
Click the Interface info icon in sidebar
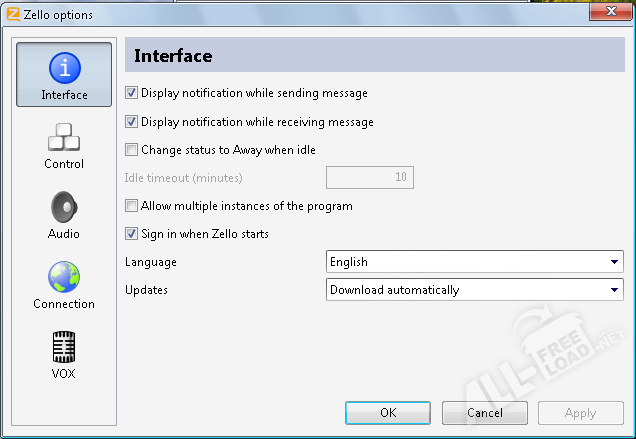click(65, 68)
